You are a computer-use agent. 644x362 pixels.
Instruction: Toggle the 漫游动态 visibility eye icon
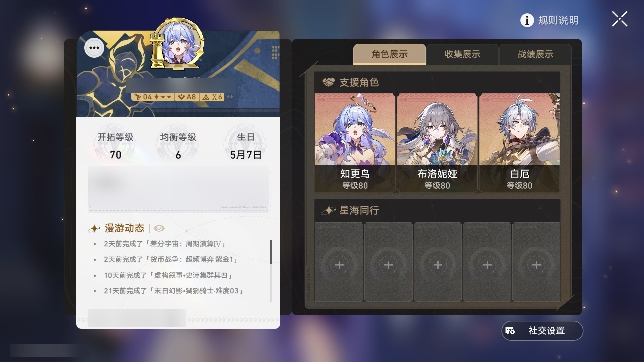coord(159,228)
